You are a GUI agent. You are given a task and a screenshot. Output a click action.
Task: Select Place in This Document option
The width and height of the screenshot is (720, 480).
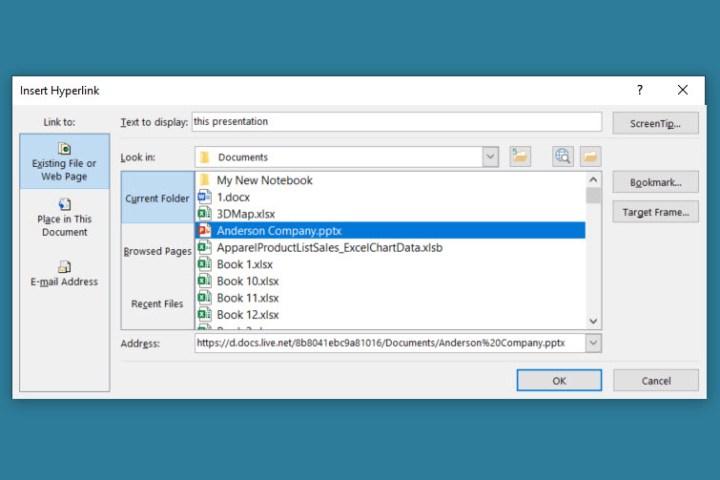(x=64, y=217)
